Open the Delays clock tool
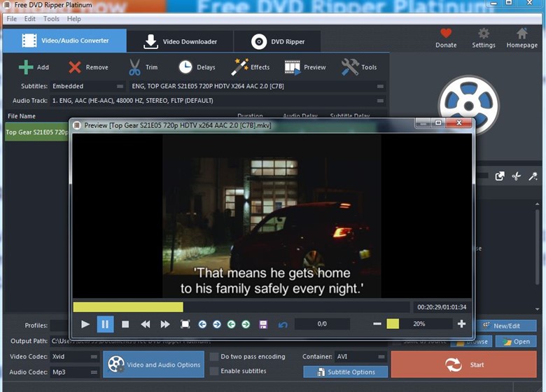 point(197,67)
